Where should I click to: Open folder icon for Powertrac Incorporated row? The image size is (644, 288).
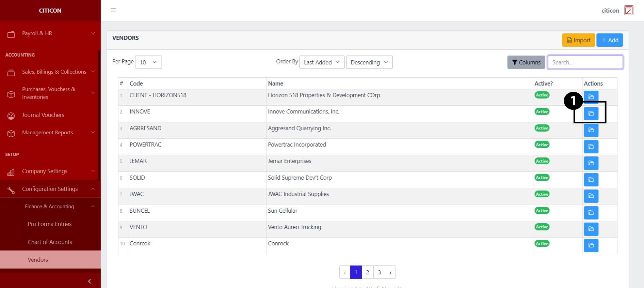click(591, 147)
